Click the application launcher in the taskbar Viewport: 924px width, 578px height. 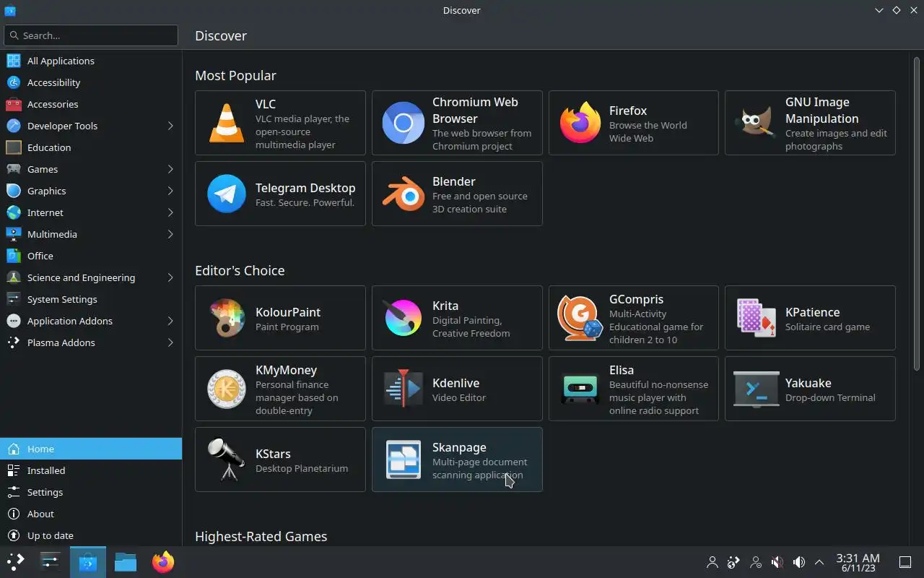tap(16, 562)
